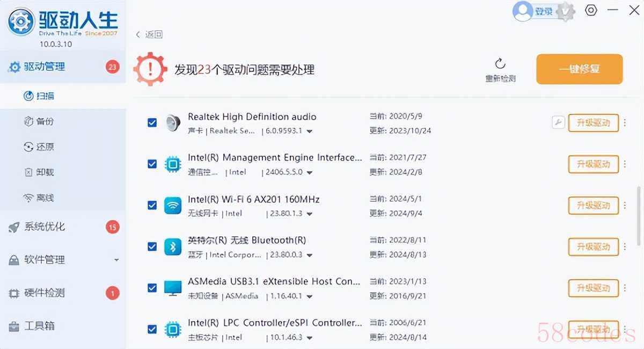
Task: Click the LPC Controller chip icon
Action: click(x=173, y=329)
